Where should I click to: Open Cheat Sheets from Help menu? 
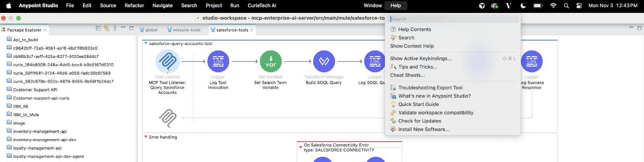pyautogui.click(x=407, y=75)
